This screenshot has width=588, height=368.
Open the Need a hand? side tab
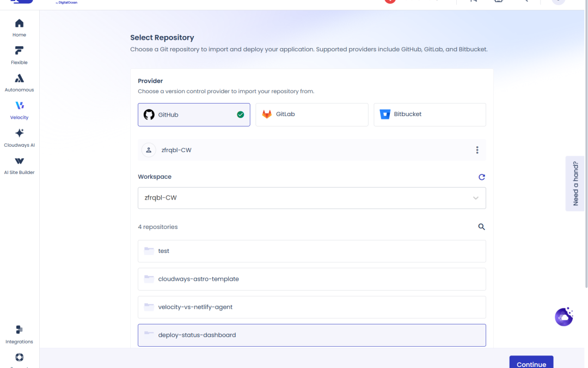pyautogui.click(x=575, y=184)
